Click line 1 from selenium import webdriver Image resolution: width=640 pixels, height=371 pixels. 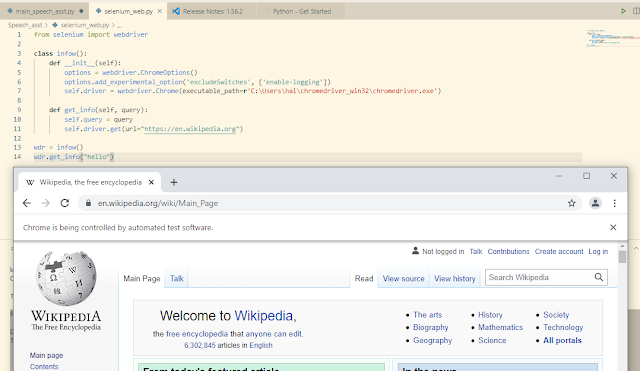pos(91,35)
